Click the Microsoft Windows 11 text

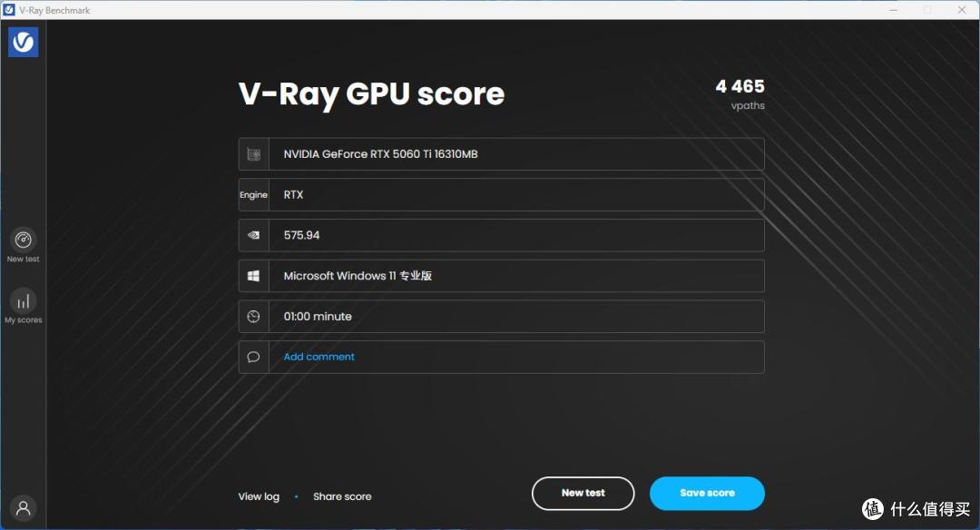pyautogui.click(x=358, y=276)
